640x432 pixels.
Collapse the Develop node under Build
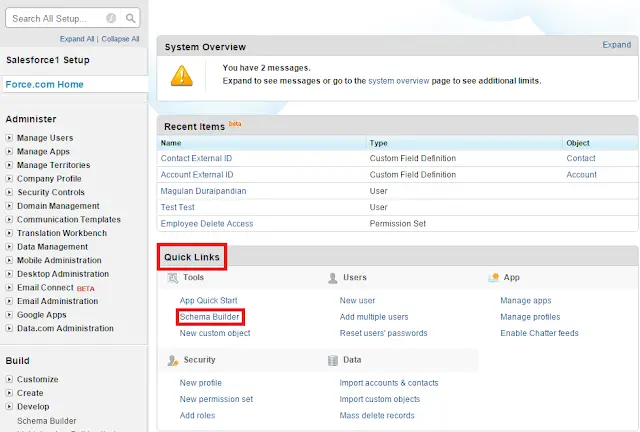(x=9, y=406)
